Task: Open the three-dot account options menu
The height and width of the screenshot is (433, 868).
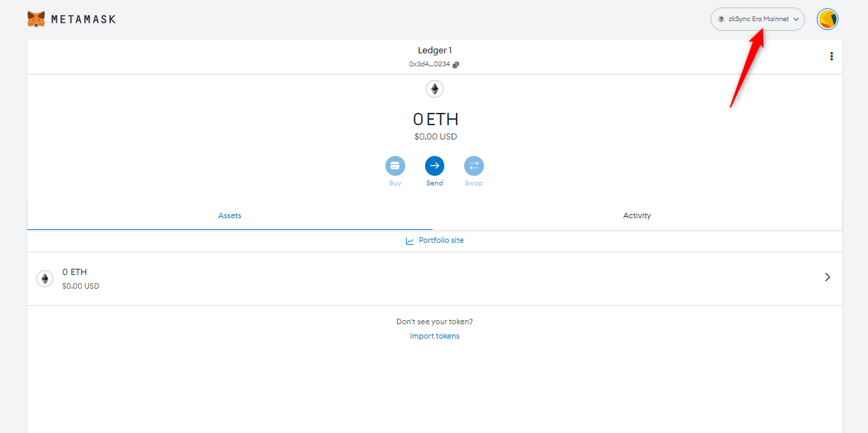Action: coord(831,56)
